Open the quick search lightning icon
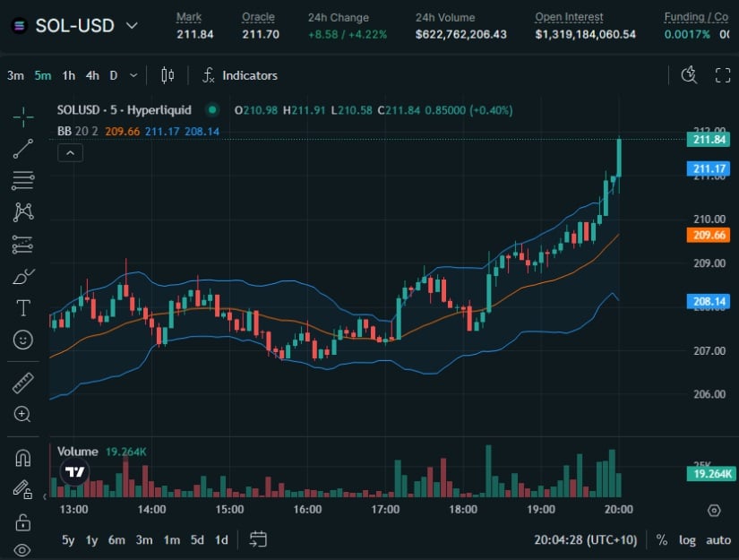This screenshot has height=560, width=739. pyautogui.click(x=689, y=75)
